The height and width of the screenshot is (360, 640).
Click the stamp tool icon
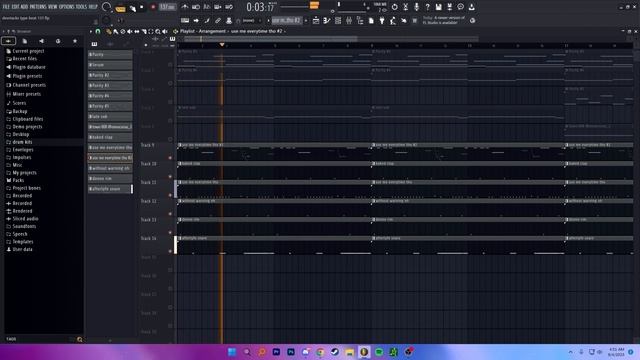coord(229,20)
